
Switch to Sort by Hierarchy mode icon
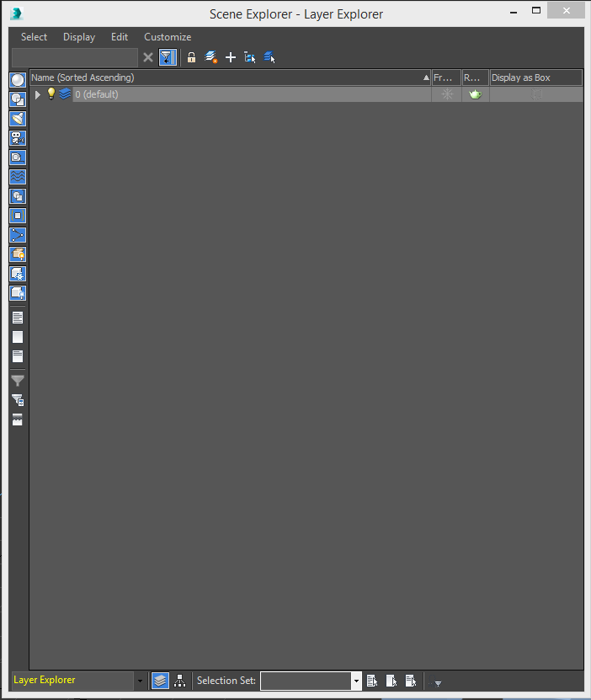click(180, 681)
